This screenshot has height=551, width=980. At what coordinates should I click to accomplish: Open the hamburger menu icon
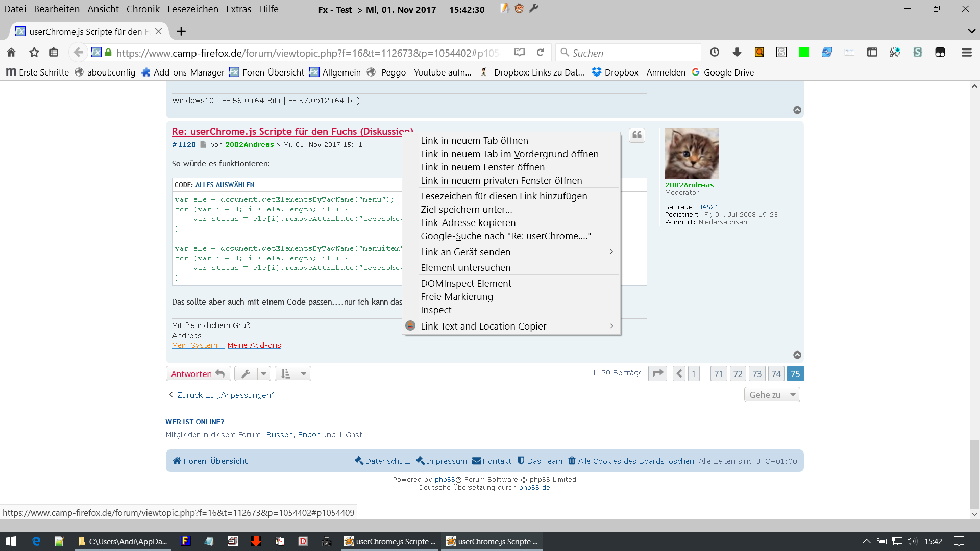[x=966, y=53]
